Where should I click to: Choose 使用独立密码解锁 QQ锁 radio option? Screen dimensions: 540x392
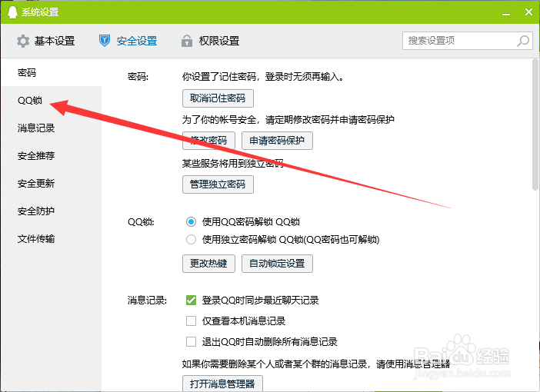[x=191, y=240]
